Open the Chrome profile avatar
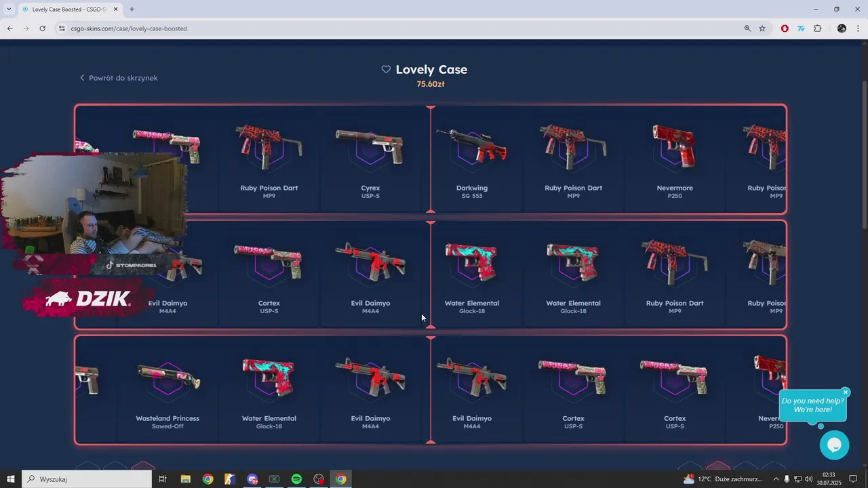This screenshot has height=488, width=868. [x=842, y=28]
